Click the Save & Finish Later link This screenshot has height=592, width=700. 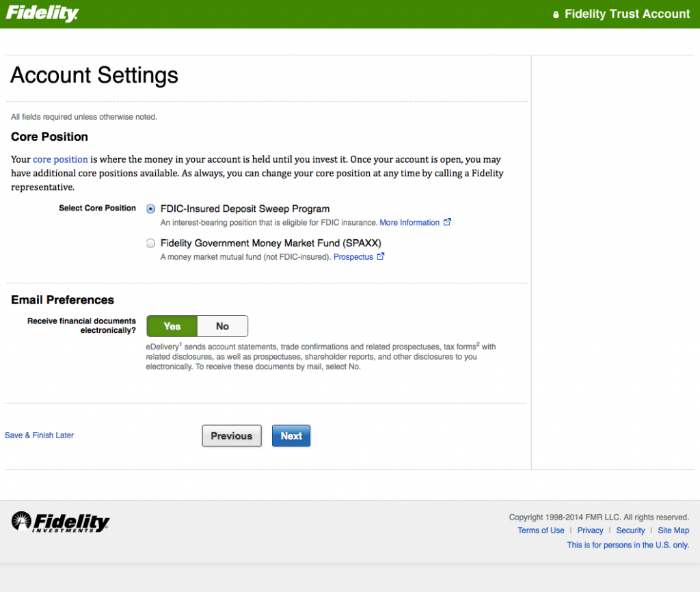pyautogui.click(x=39, y=435)
